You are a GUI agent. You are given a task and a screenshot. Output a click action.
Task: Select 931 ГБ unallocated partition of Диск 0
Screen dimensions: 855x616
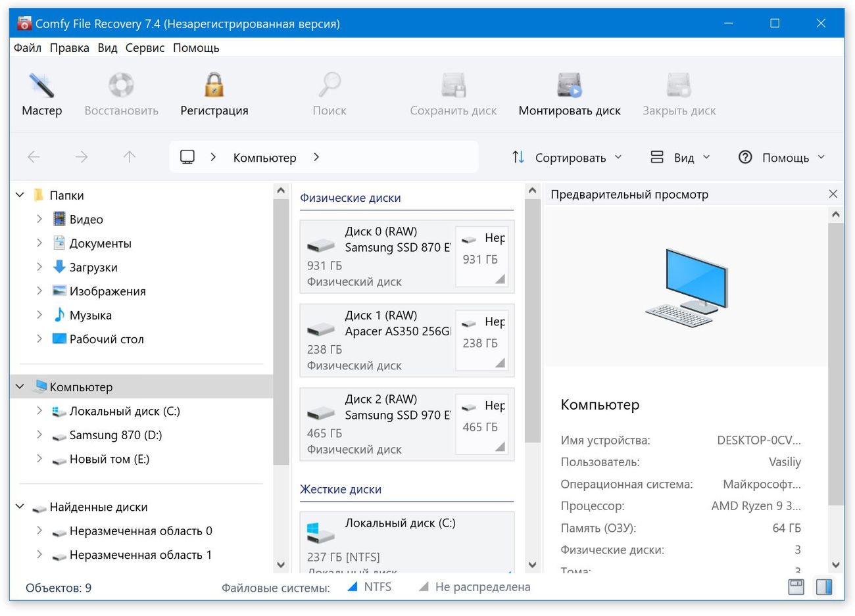coord(482,256)
